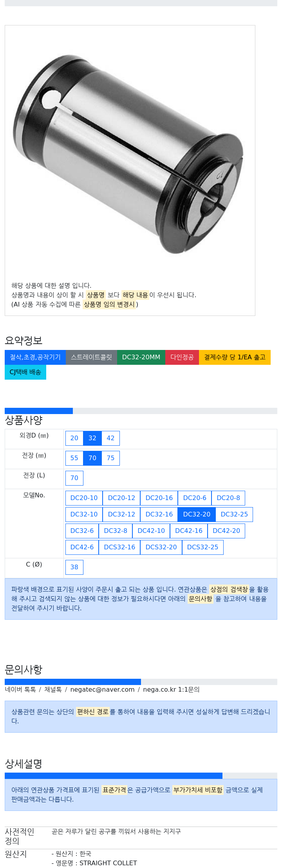Screen dimensions: 282x868
Task: Open the 스트레이트콜릿 tag
Action: 91,357
